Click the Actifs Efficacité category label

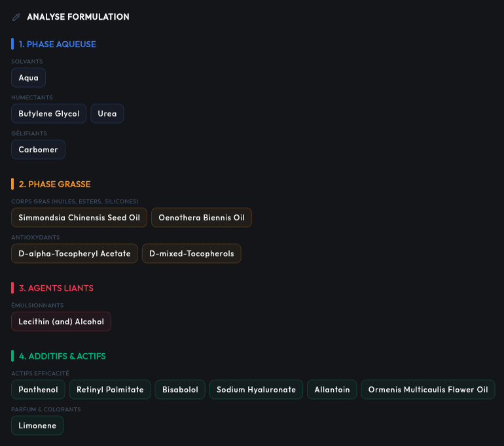pos(40,373)
